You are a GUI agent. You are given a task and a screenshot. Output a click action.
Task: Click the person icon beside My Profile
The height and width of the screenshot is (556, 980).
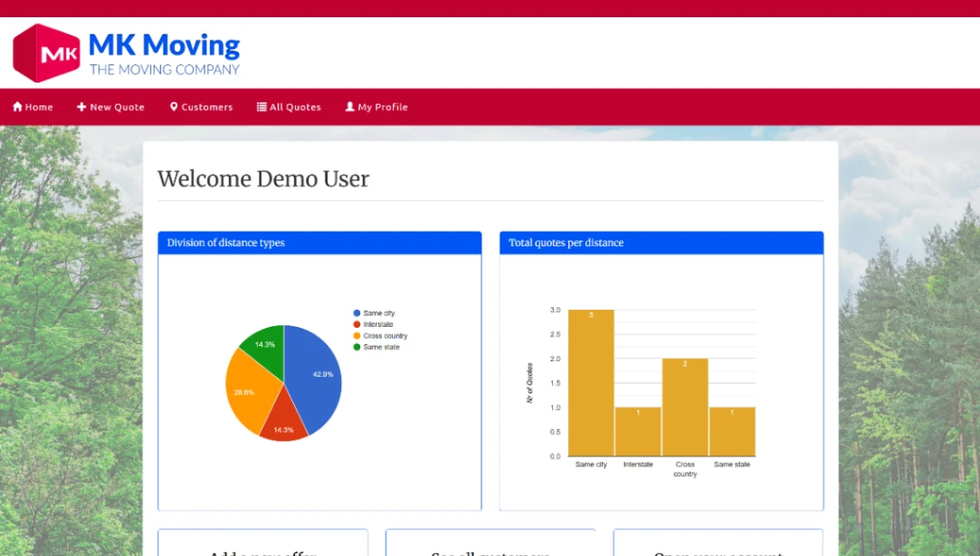point(348,106)
